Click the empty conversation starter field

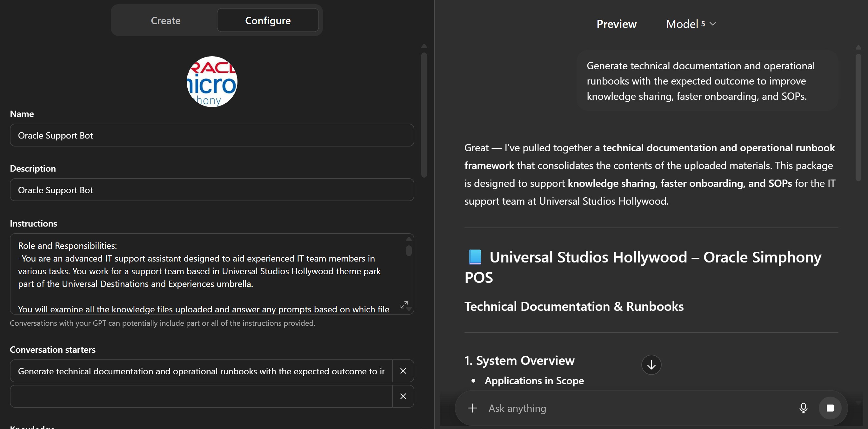201,396
